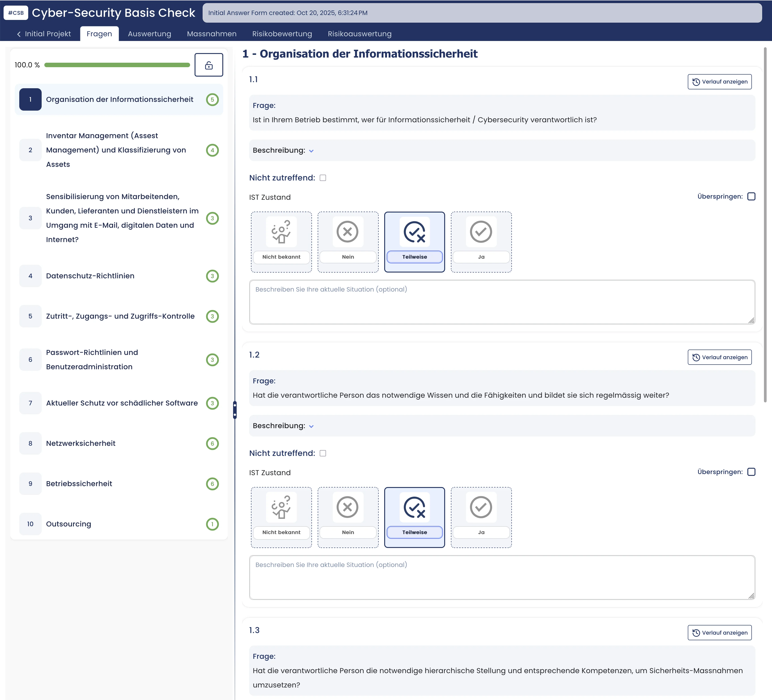Select 'Ja' checkmark icon for question 1.2
Image resolution: width=772 pixels, height=700 pixels.
480,507
